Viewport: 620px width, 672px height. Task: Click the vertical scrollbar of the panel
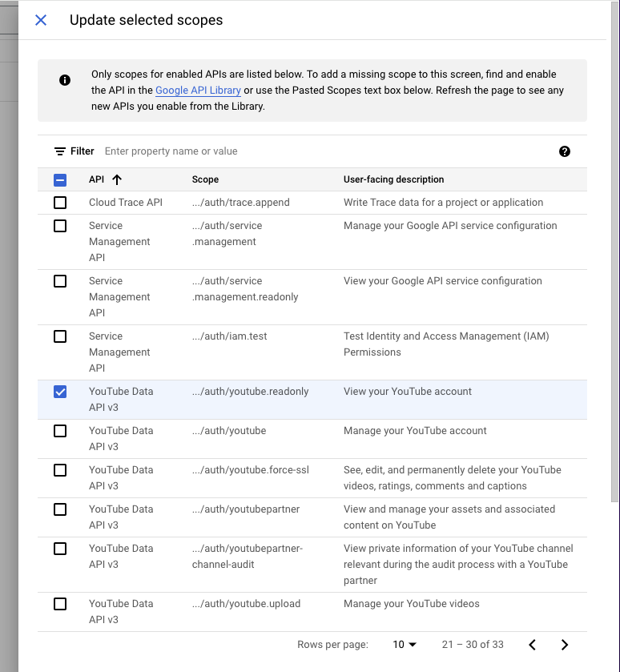pos(615,253)
